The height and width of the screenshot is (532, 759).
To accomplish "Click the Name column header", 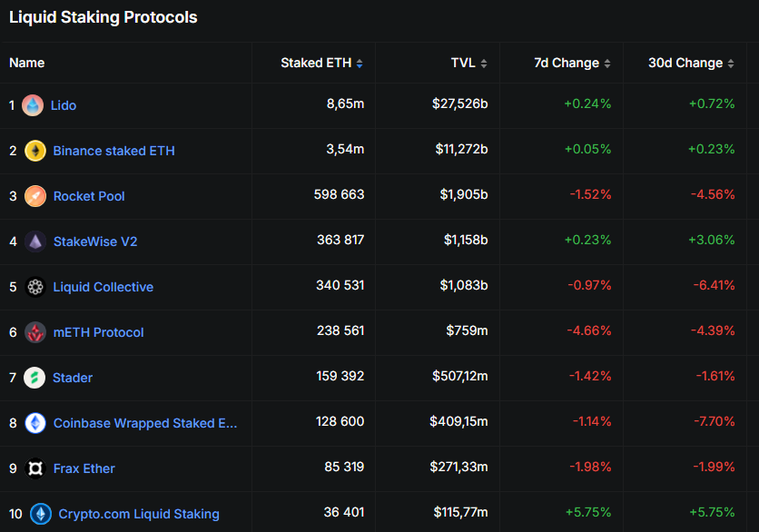I will pyautogui.click(x=27, y=63).
